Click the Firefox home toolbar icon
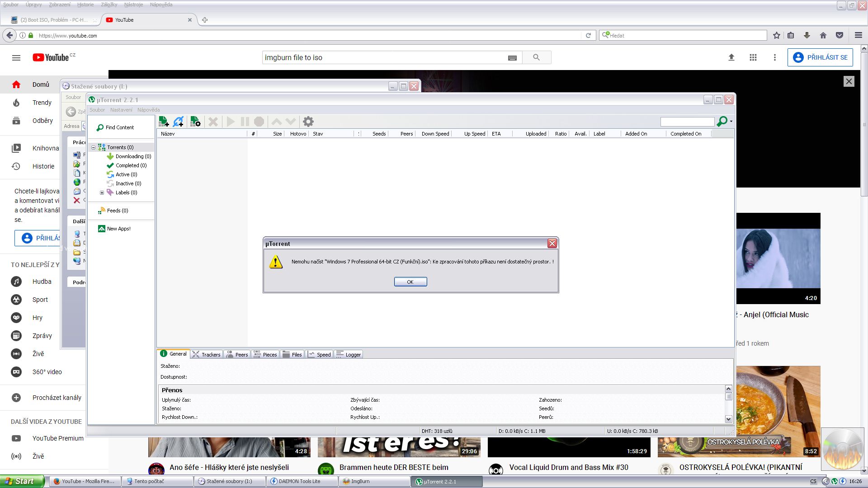Viewport: 868px width, 488px height. (x=823, y=35)
